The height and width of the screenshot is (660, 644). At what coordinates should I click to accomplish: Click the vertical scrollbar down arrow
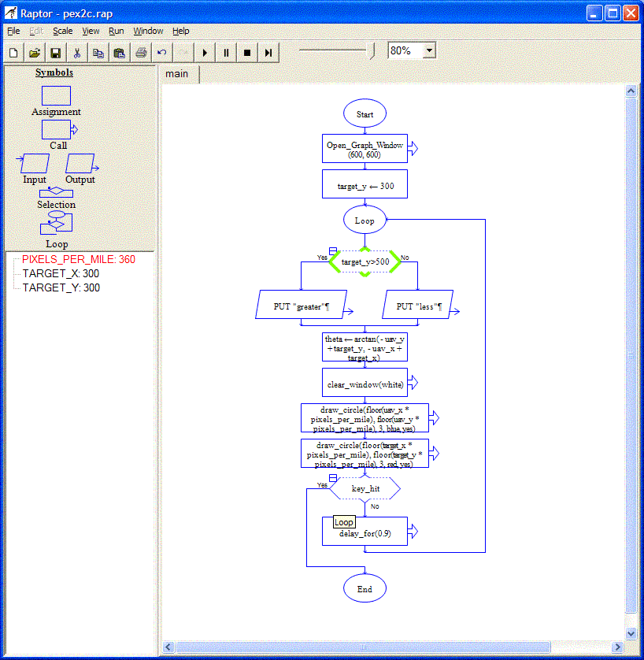point(631,633)
